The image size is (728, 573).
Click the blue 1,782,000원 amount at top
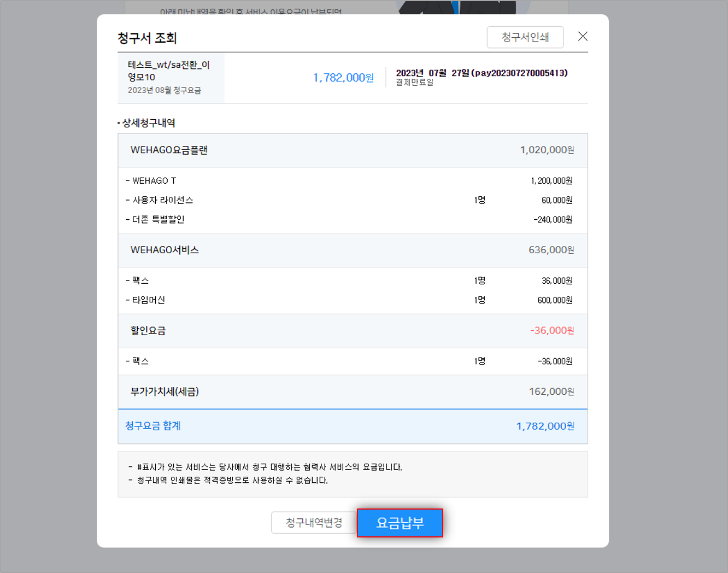pos(343,78)
